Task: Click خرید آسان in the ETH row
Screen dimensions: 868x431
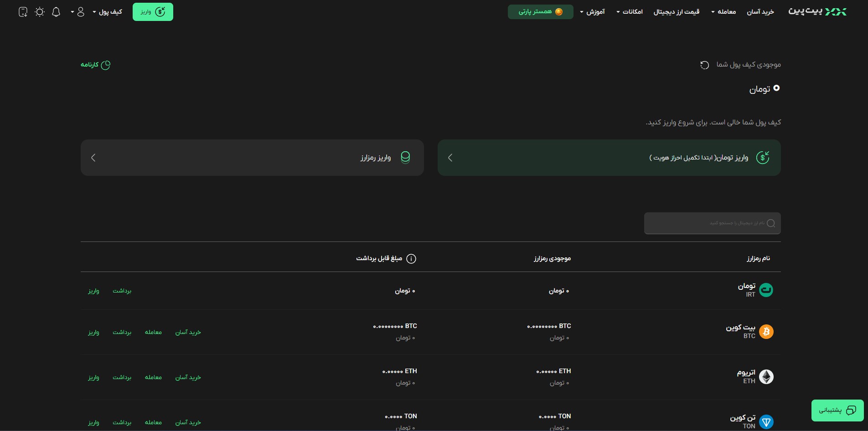Action: pyautogui.click(x=188, y=377)
